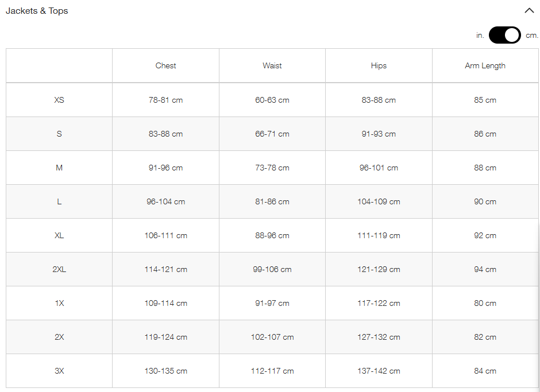Click the M size chest cell 91-96 cm
Screen dimensions: 540x392
[x=165, y=168]
